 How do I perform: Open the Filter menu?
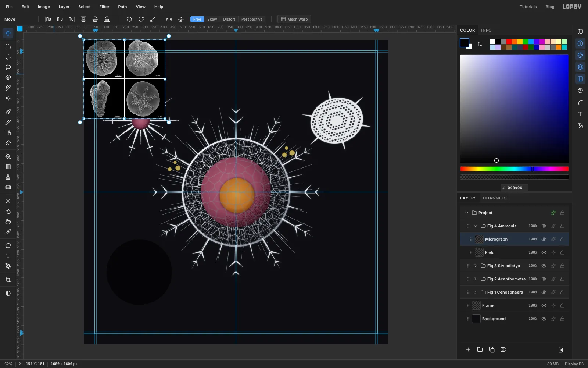tap(104, 7)
